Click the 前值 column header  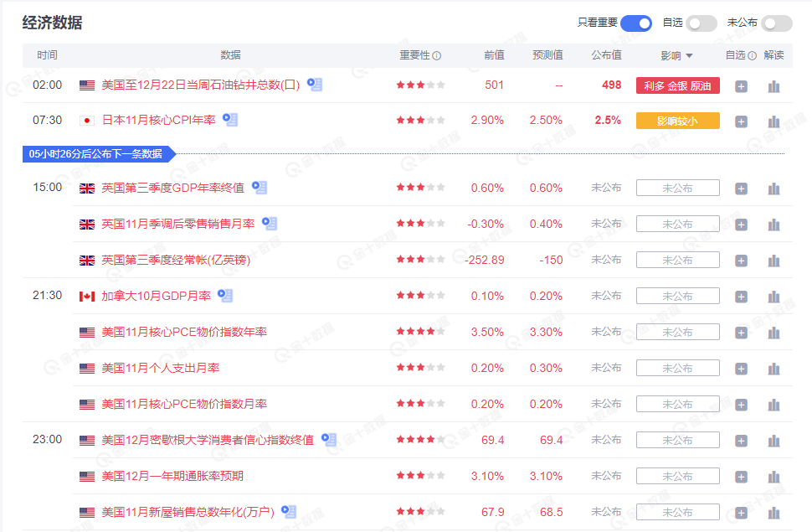coord(494,55)
